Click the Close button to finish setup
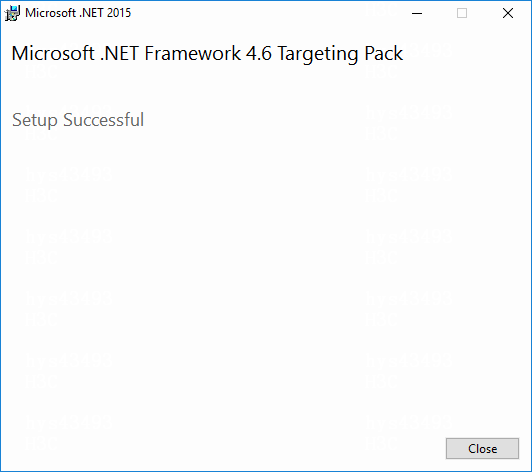Screen dimensions: 532x472 coord(482,449)
